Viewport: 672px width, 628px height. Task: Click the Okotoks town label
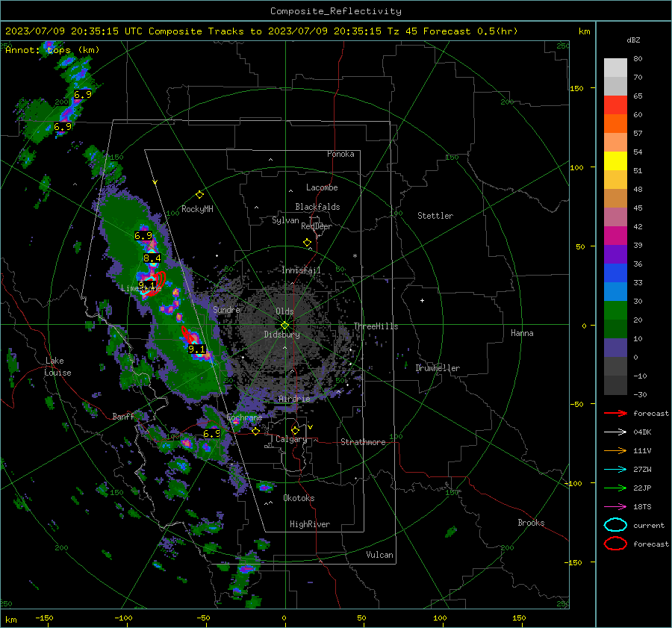coord(299,498)
